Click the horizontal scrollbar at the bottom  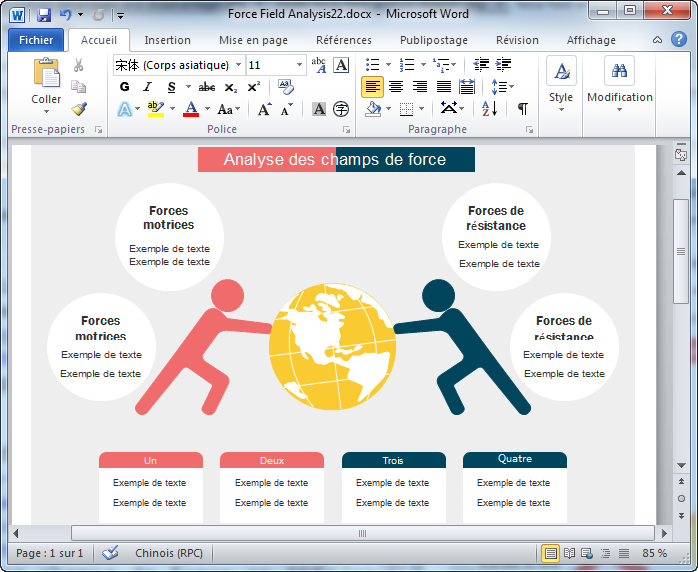point(362,533)
